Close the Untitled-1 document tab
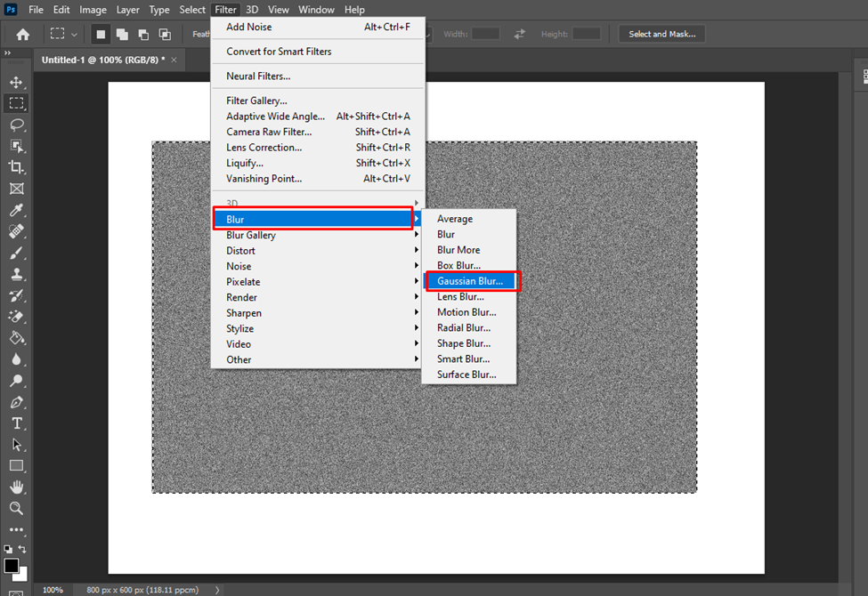The width and height of the screenshot is (868, 596). click(x=174, y=60)
